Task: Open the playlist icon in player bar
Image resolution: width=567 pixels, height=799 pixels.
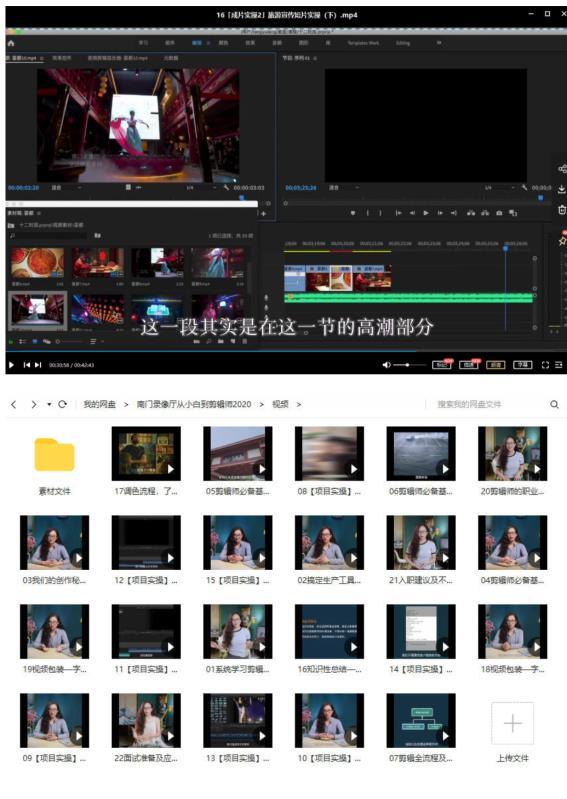Action: pyautogui.click(x=559, y=365)
